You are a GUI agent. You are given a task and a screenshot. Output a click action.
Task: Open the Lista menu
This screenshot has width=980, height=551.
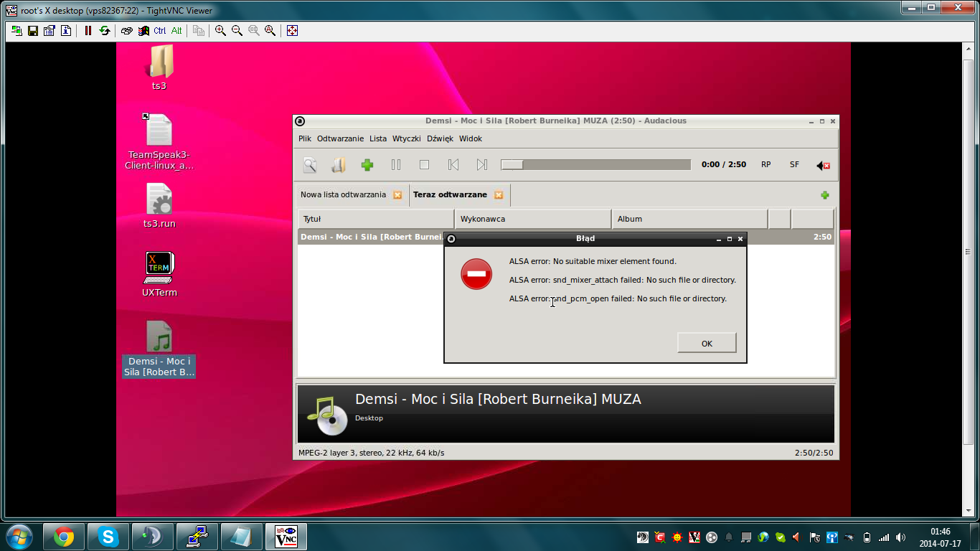[378, 138]
